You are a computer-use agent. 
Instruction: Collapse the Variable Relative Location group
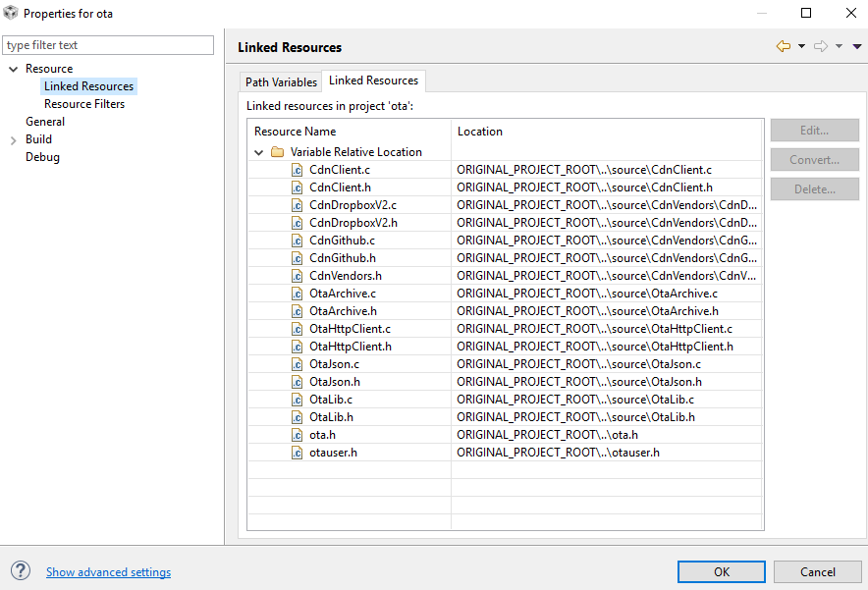click(259, 152)
